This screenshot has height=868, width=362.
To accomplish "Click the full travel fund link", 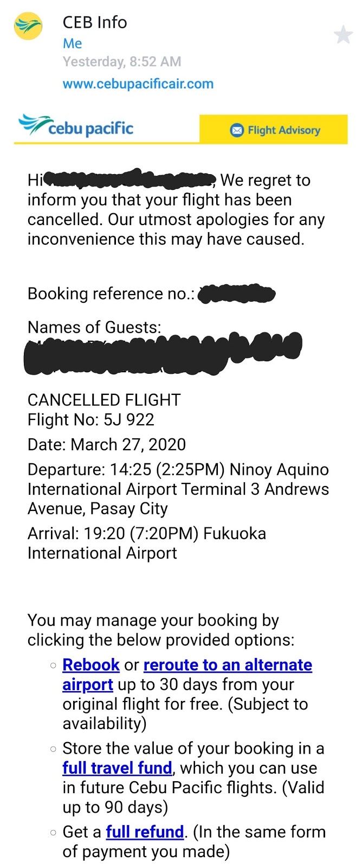I will 117,768.
